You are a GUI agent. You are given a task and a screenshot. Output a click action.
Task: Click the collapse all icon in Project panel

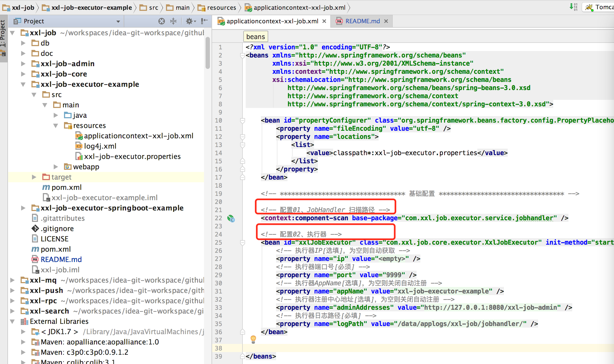click(x=173, y=21)
